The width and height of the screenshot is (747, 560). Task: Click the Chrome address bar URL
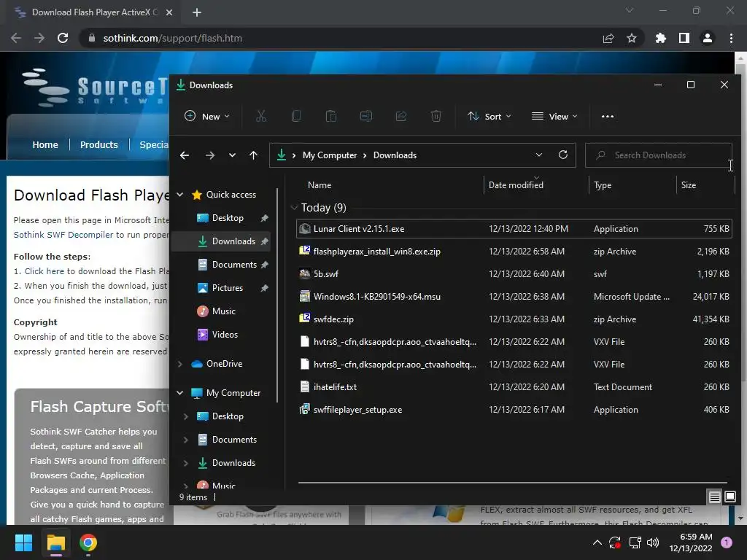coord(172,38)
